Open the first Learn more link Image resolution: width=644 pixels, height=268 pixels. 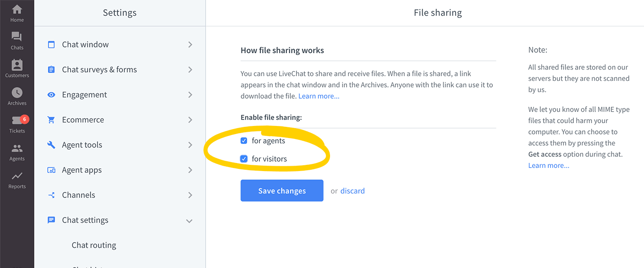(318, 96)
